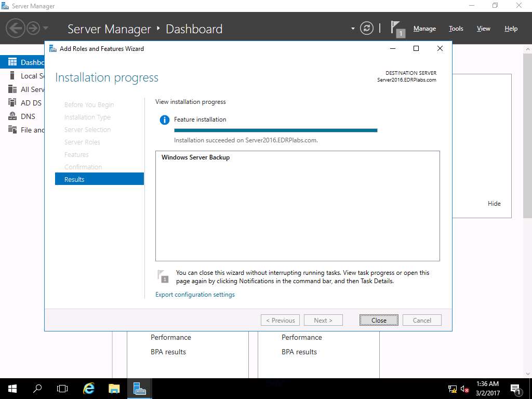The width and height of the screenshot is (532, 399).
Task: Click the network status tray icon
Action: coord(453,389)
